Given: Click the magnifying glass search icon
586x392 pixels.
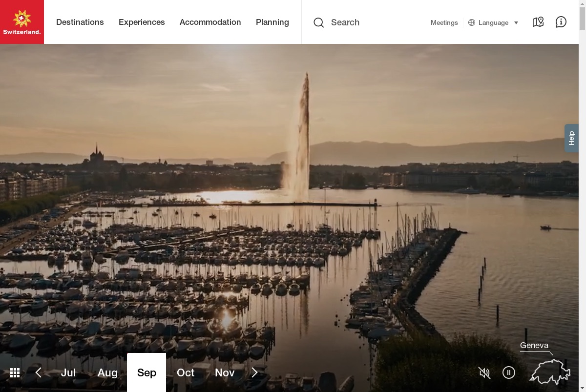Looking at the screenshot, I should point(319,22).
